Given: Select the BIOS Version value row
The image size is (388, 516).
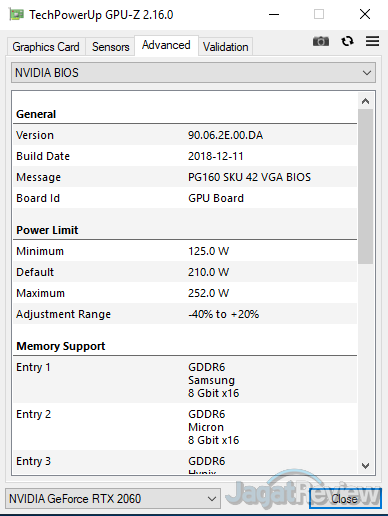Looking at the screenshot, I should [185, 135].
